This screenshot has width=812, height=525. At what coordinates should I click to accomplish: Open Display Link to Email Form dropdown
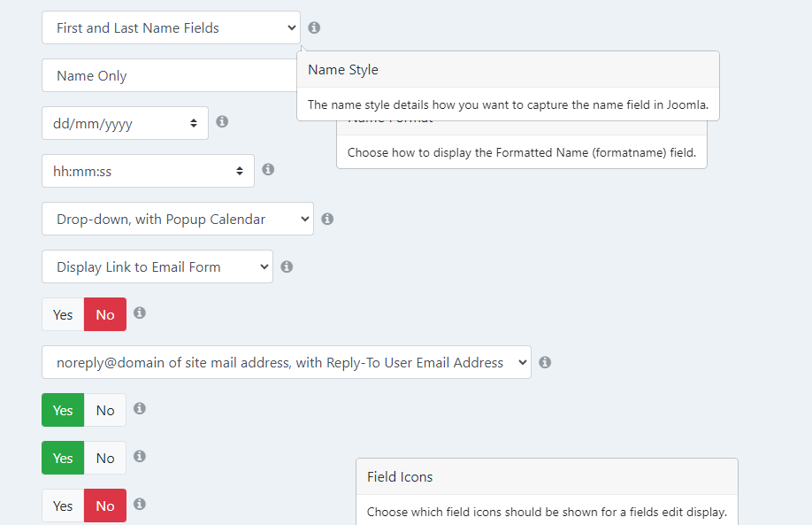pyautogui.click(x=157, y=266)
